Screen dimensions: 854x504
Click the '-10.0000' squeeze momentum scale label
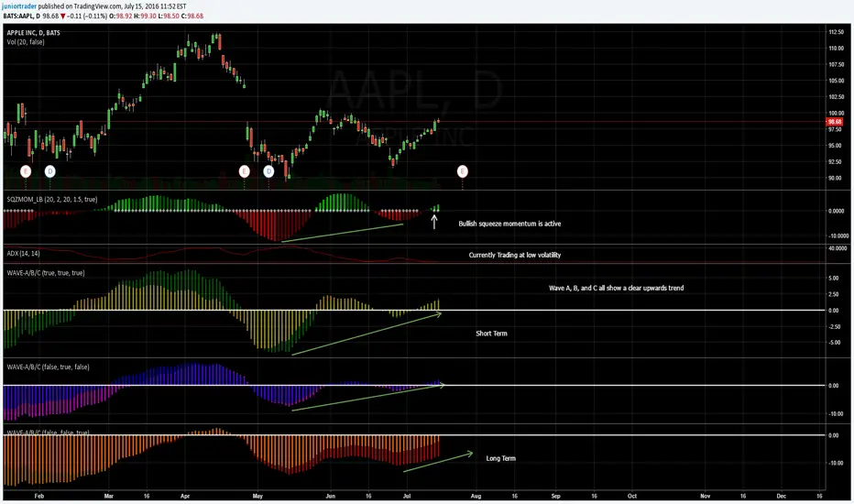[x=838, y=236]
